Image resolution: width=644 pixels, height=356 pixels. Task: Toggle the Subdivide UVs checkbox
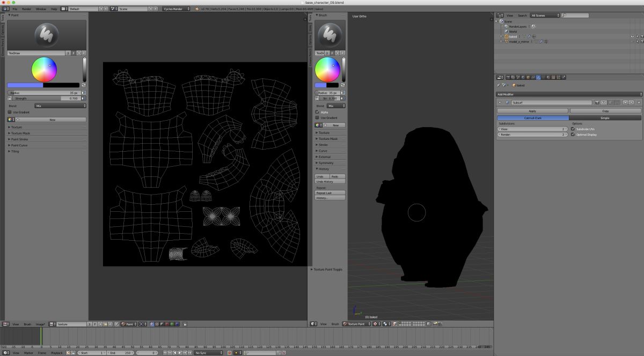point(573,129)
